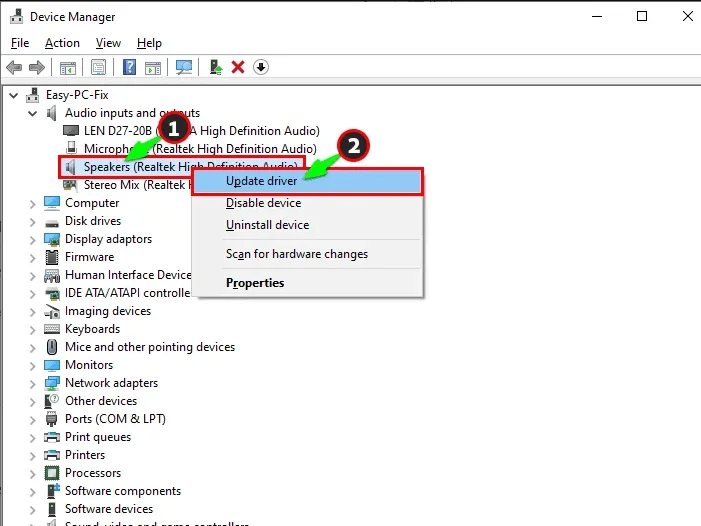
Task: Expand the Human Interface Devices category
Action: pyautogui.click(x=33, y=276)
